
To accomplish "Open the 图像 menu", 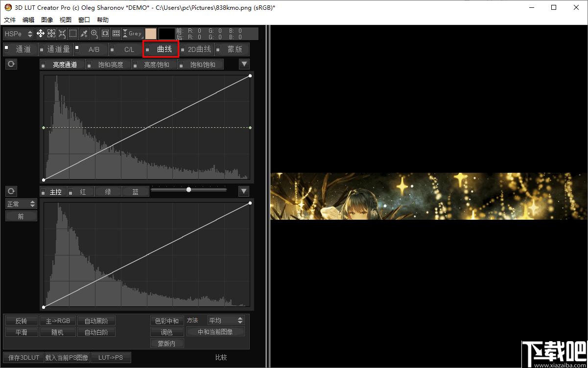I will pyautogui.click(x=47, y=20).
